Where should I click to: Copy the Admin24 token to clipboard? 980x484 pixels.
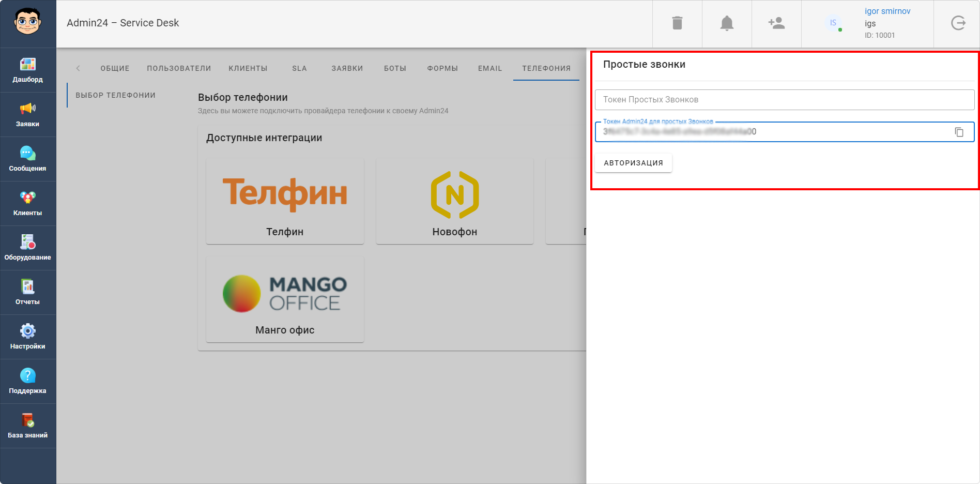click(x=959, y=132)
